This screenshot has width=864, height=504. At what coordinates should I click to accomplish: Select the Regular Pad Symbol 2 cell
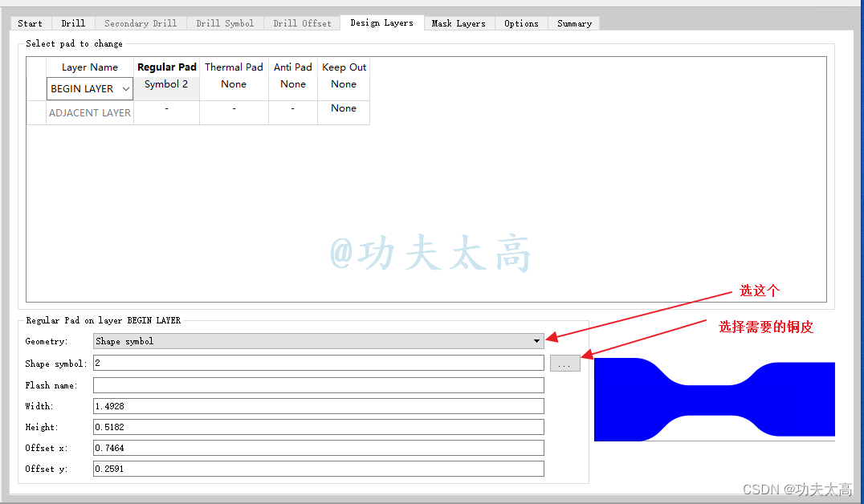[x=166, y=84]
